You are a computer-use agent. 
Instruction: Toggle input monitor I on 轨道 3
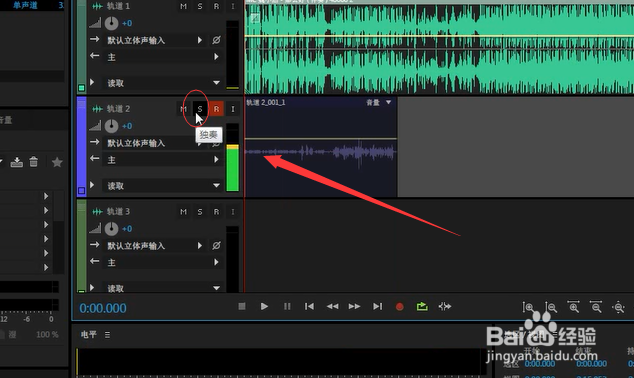[x=233, y=212]
